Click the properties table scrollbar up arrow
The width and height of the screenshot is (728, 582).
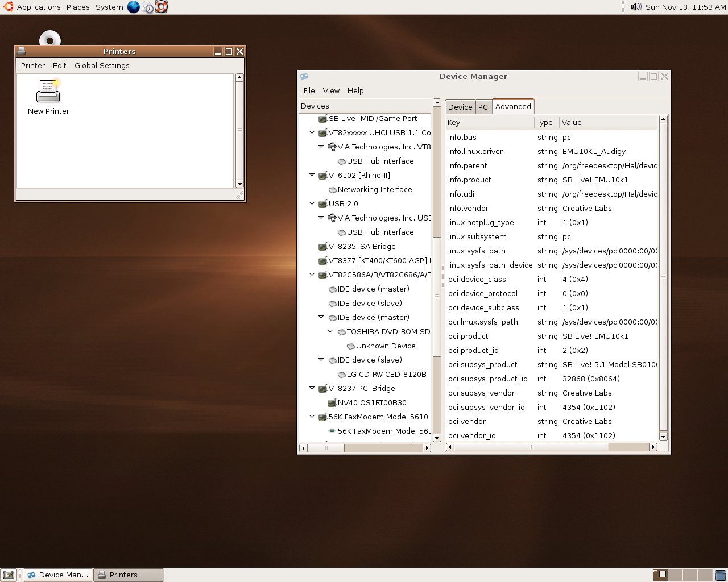(x=663, y=119)
